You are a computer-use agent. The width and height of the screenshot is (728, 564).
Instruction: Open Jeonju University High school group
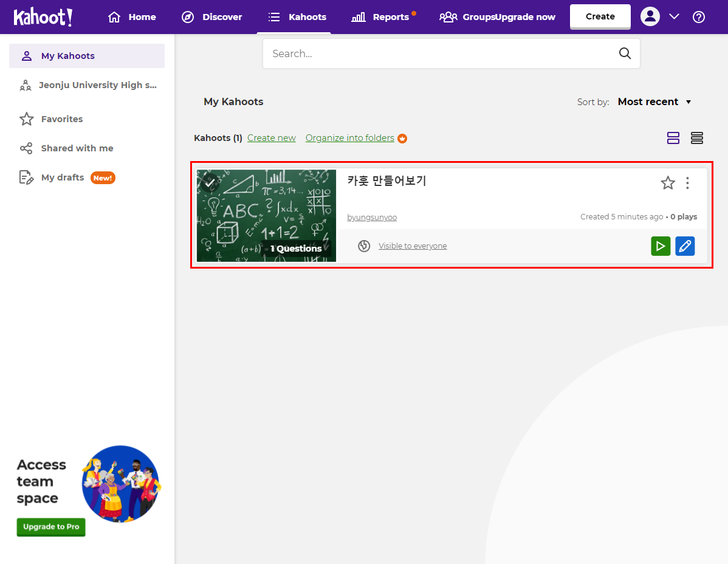[87, 85]
